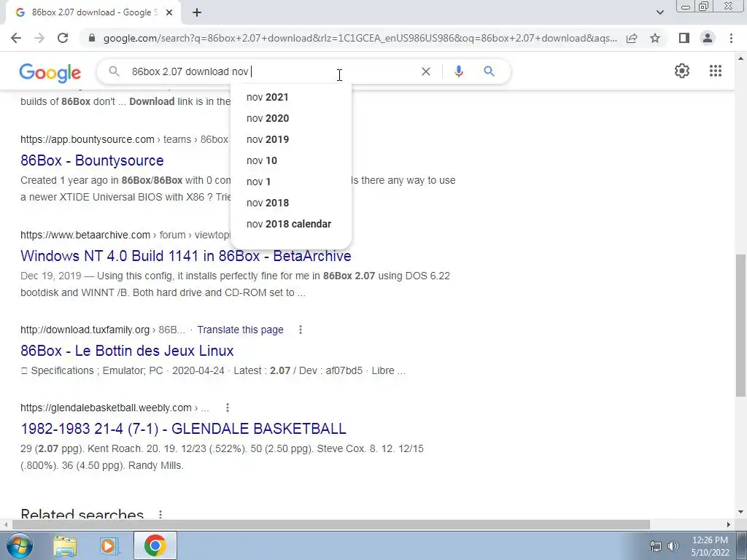Click the vertical scrollbar thumb
This screenshot has width=747, height=560.
[x=740, y=326]
